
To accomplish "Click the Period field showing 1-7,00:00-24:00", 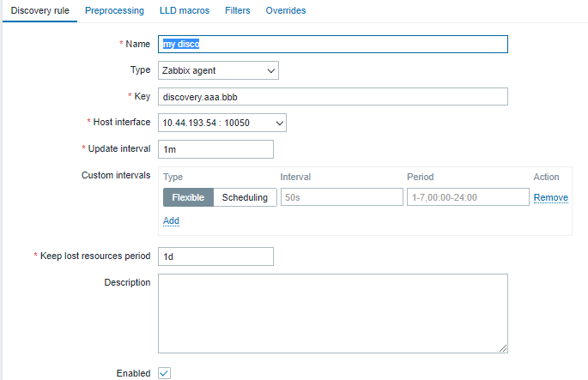I will (x=468, y=197).
